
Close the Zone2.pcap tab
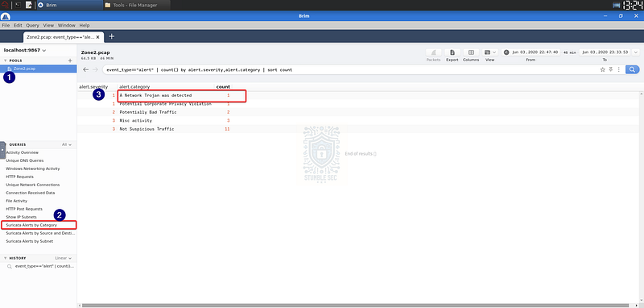point(97,36)
